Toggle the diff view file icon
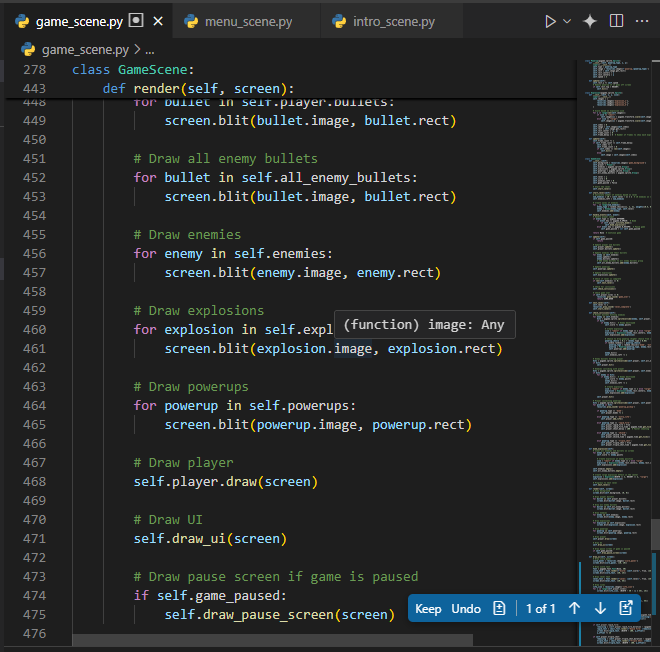 499,608
